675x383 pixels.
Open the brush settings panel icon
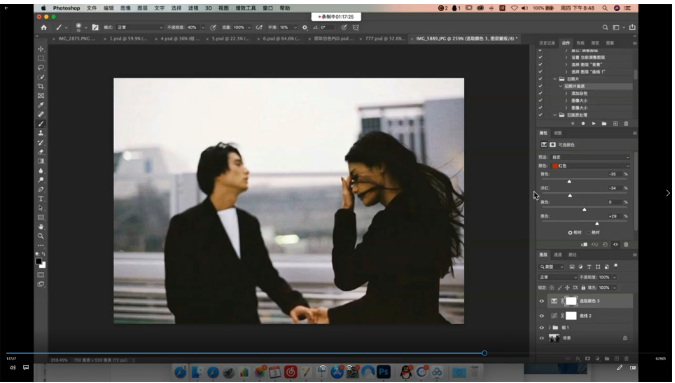tap(95, 27)
